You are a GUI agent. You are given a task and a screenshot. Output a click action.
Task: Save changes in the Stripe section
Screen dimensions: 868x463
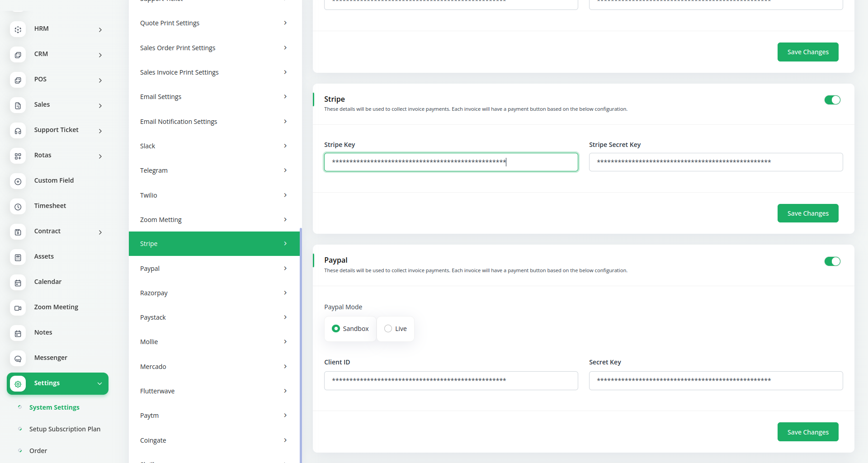(807, 213)
